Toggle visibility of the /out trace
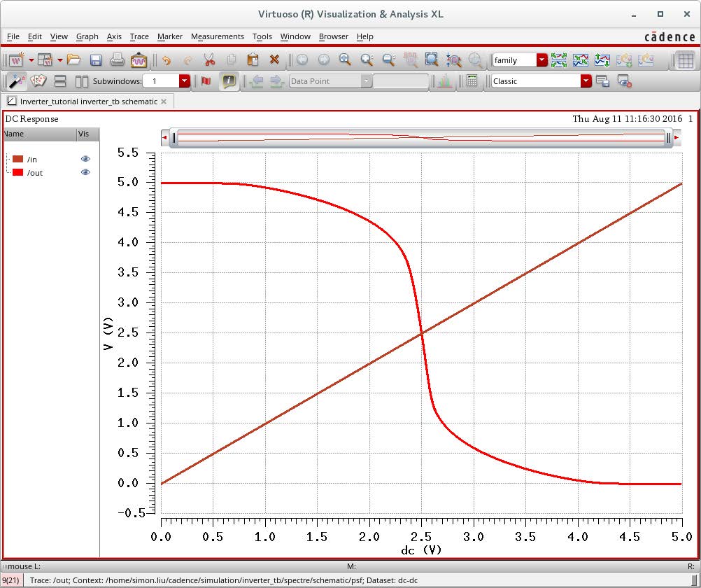Image resolution: width=701 pixels, height=588 pixels. tap(85, 172)
